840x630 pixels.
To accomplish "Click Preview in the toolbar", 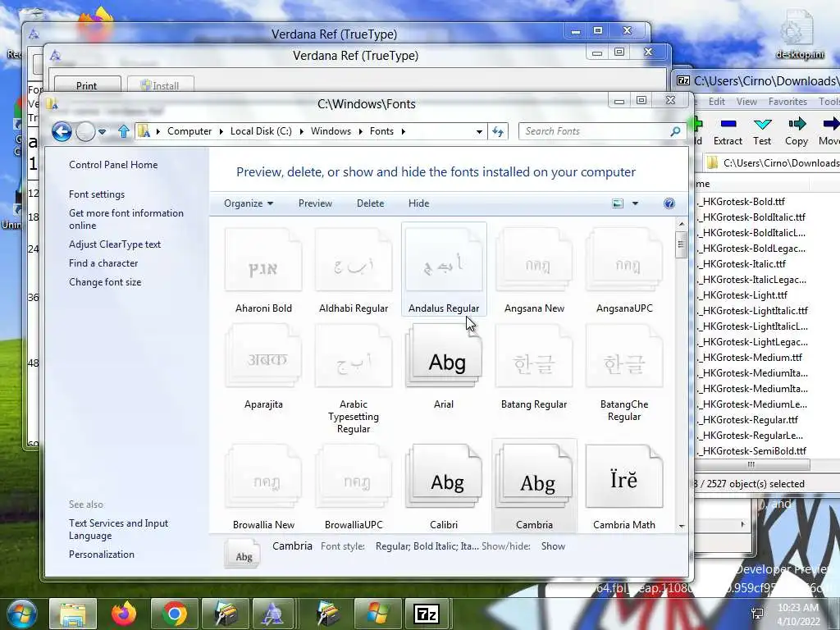I will [x=315, y=203].
